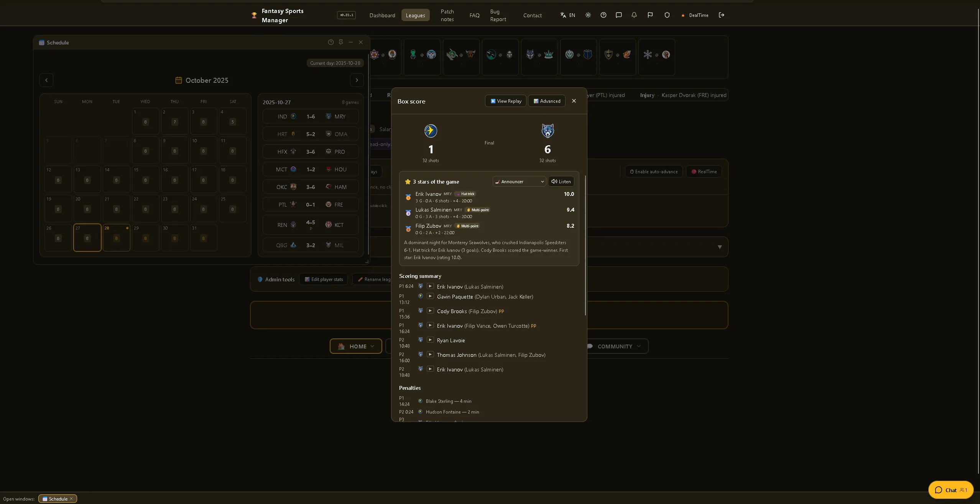Open the HOME menu dropdown
This screenshot has width=980, height=504.
(x=356, y=346)
